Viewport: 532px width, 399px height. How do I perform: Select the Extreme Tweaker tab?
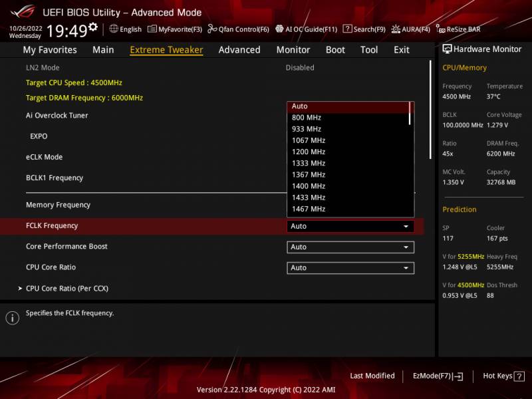click(x=166, y=50)
